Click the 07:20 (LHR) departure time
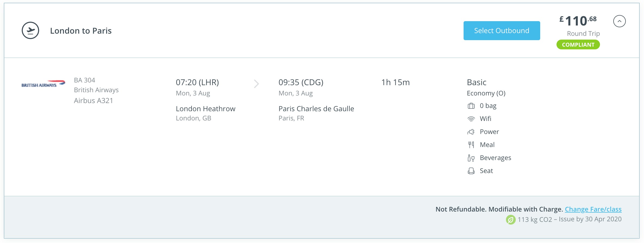The width and height of the screenshot is (644, 243). [198, 82]
